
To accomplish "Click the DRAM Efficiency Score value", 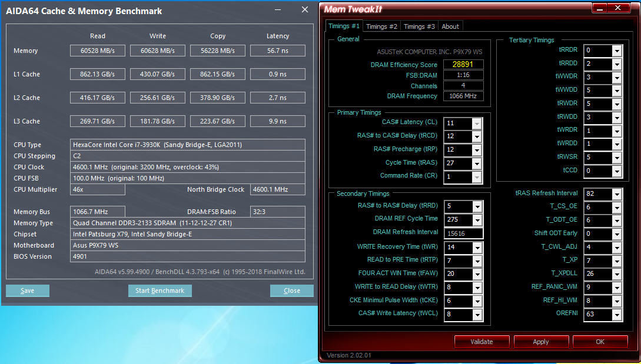I will point(463,65).
